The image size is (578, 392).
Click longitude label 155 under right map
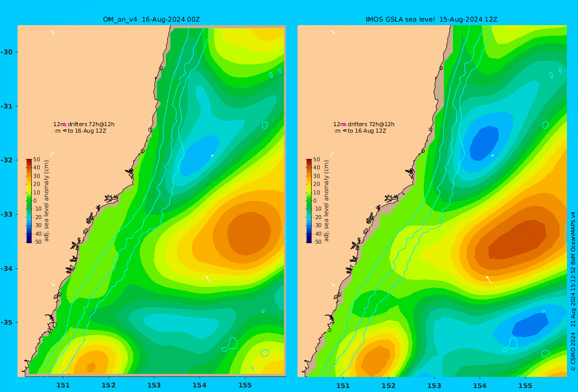coord(525,385)
